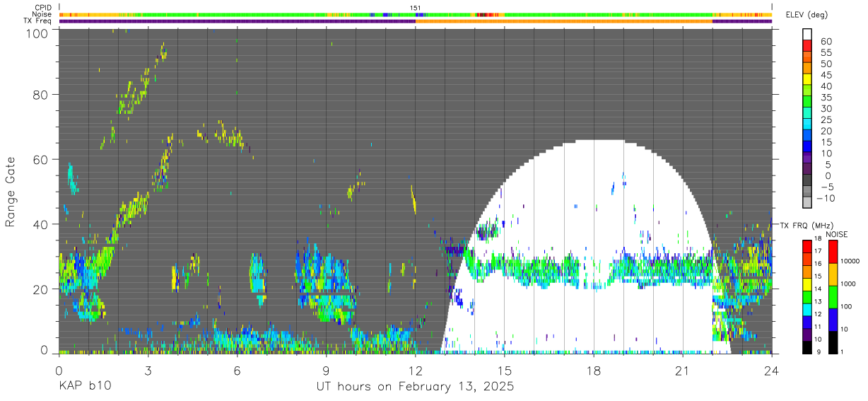Click the 'ELEV (deg)' colorbar title

(806, 15)
